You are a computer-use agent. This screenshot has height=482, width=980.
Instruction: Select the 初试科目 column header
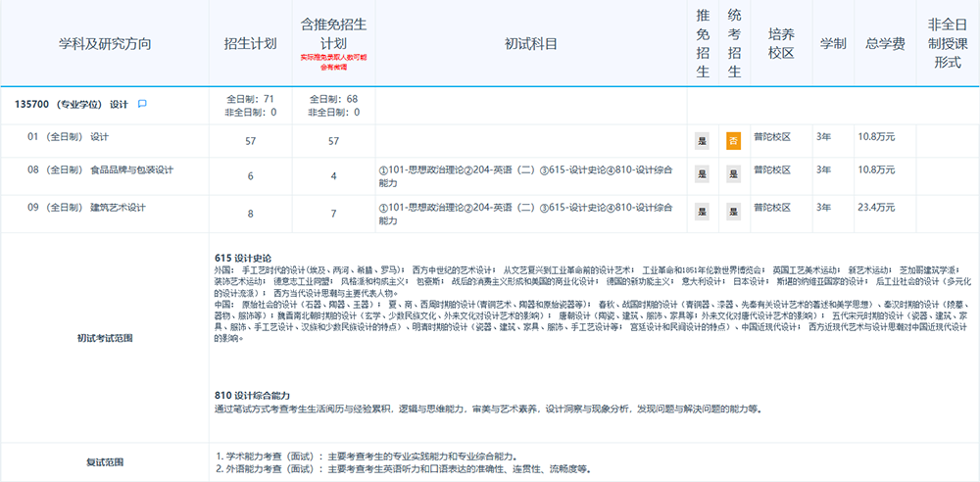(x=531, y=44)
